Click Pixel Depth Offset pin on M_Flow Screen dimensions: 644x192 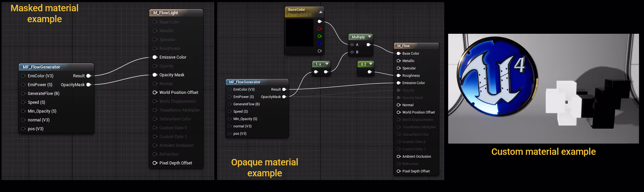coord(399,171)
